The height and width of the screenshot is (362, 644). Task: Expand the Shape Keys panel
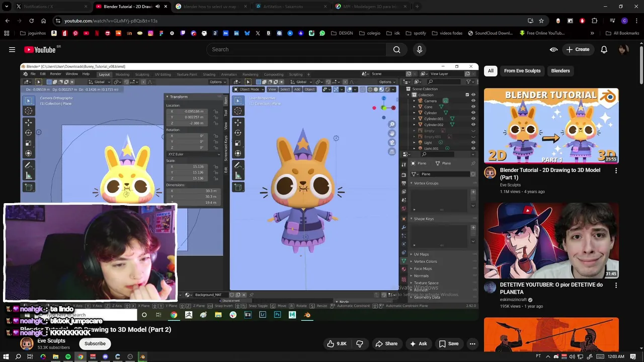tap(424, 219)
